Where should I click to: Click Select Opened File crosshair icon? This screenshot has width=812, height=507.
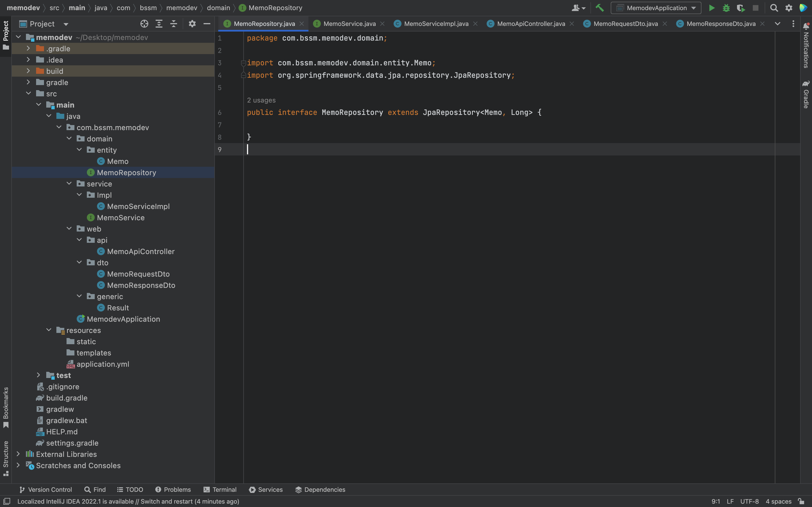click(144, 24)
